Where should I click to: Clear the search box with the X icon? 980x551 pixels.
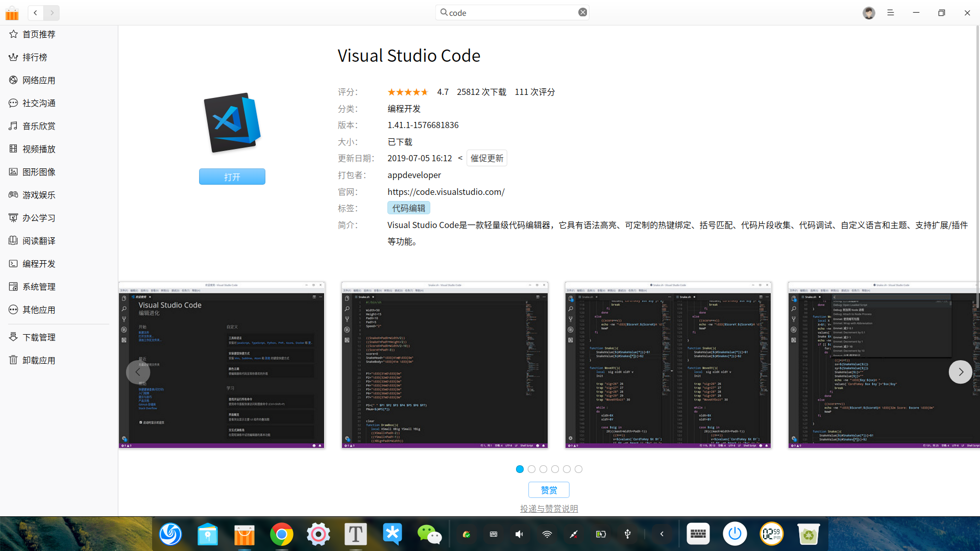pyautogui.click(x=582, y=12)
